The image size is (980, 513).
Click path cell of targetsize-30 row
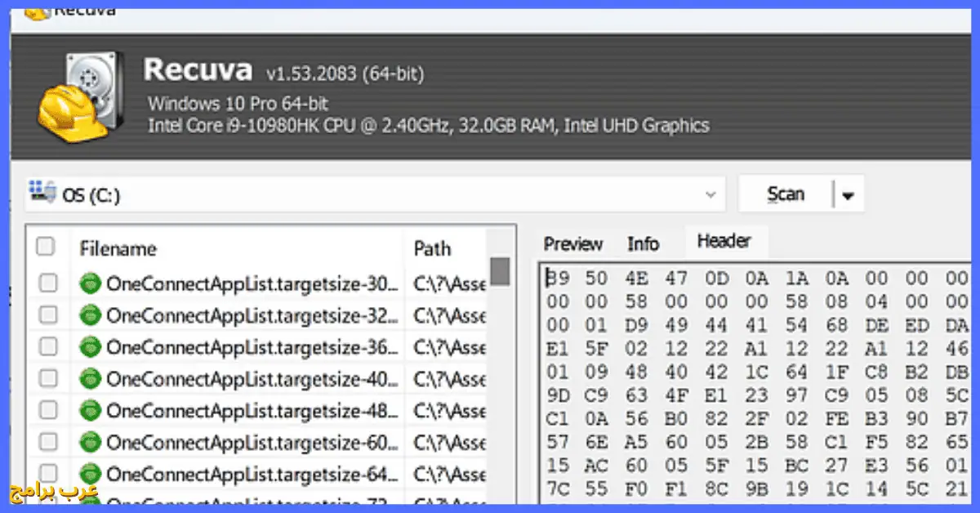[x=449, y=283]
